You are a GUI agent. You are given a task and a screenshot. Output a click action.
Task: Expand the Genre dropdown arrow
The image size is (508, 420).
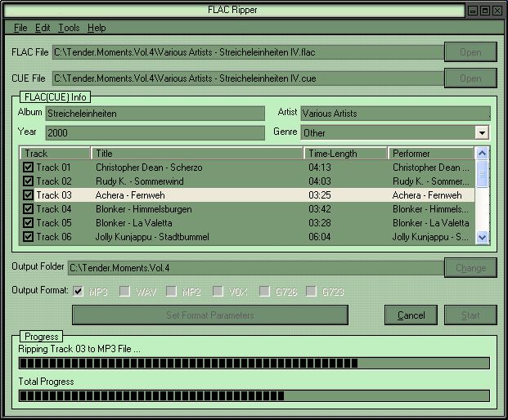pos(482,132)
